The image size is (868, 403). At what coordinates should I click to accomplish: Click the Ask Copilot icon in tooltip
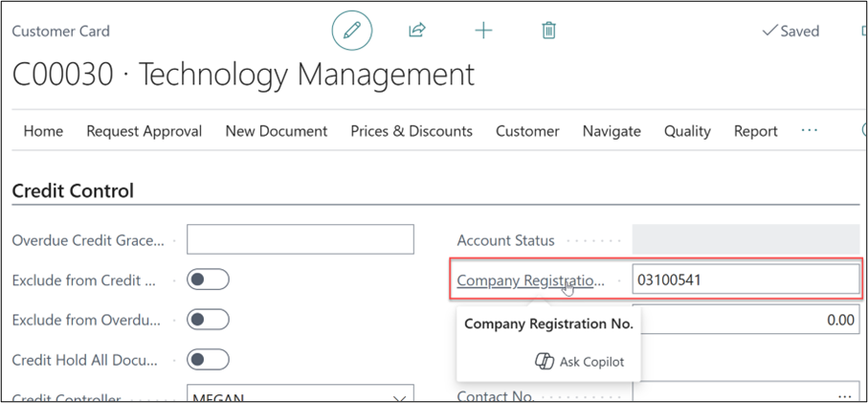click(x=544, y=362)
